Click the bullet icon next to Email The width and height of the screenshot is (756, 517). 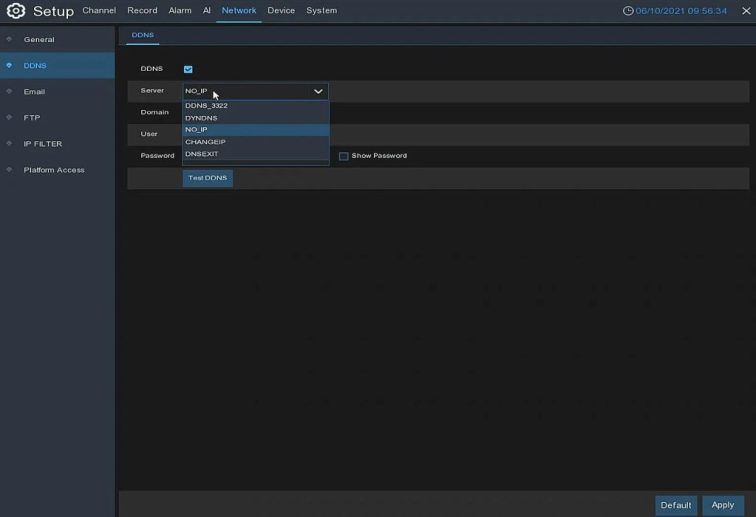(x=9, y=91)
